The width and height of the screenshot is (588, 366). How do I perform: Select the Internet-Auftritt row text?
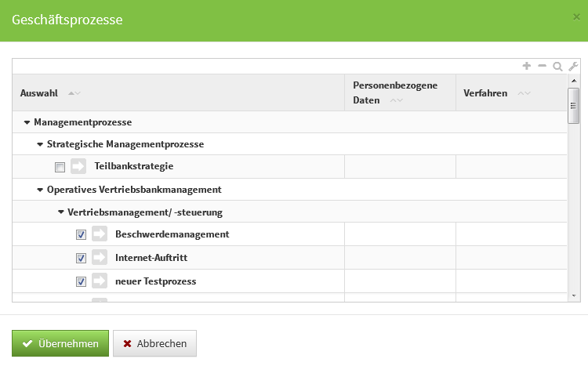pos(151,258)
